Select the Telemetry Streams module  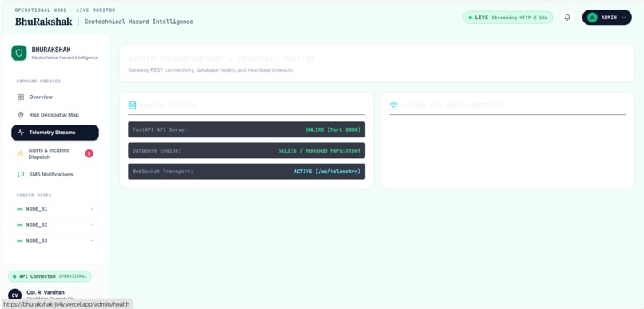[55, 133]
